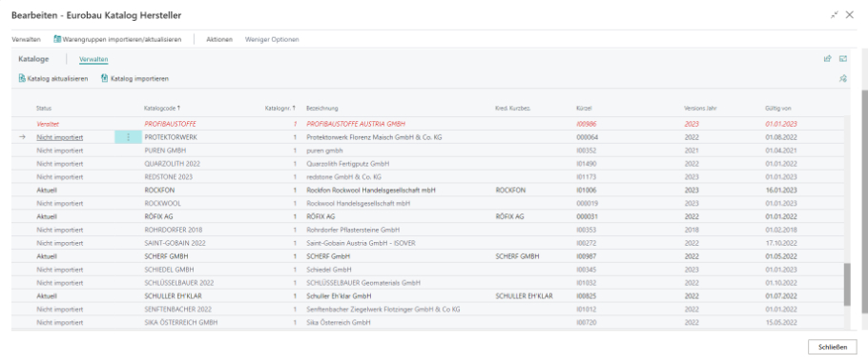This screenshot has height=364, width=868.
Task: Select SCHIEDEL GMBH catalog code
Action: tap(168, 270)
